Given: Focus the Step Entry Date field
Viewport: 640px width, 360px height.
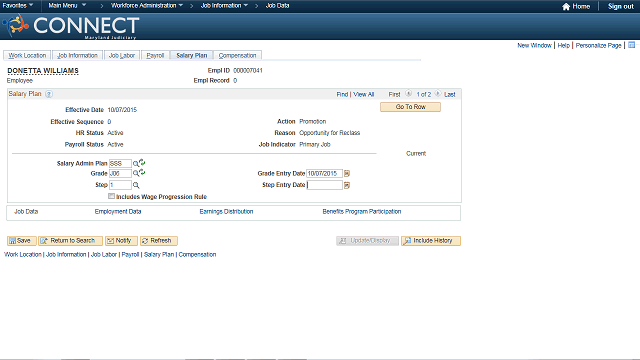Looking at the screenshot, I should click(324, 185).
